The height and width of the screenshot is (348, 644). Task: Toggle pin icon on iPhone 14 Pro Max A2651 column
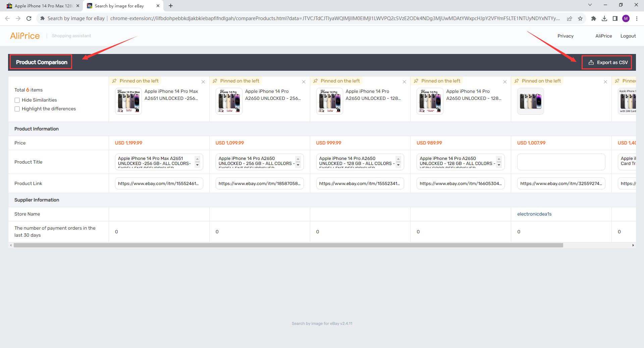click(x=114, y=81)
